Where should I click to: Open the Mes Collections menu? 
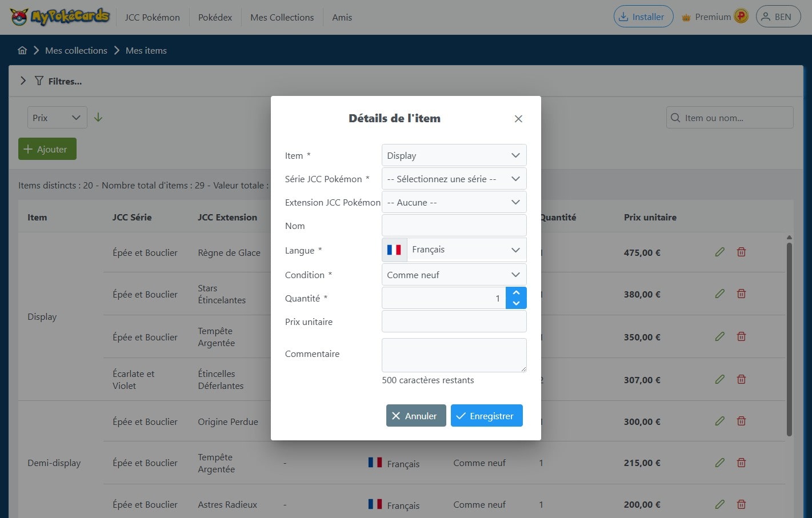282,17
